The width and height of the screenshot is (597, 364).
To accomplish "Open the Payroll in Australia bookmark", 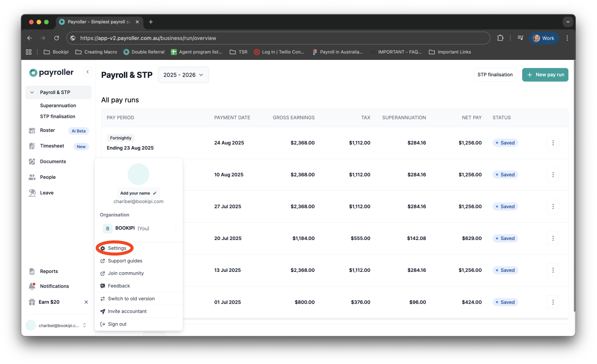I will coord(337,52).
